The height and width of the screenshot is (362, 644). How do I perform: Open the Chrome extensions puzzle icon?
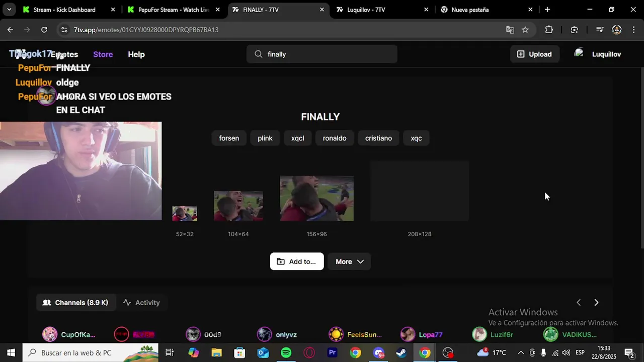[x=549, y=30]
